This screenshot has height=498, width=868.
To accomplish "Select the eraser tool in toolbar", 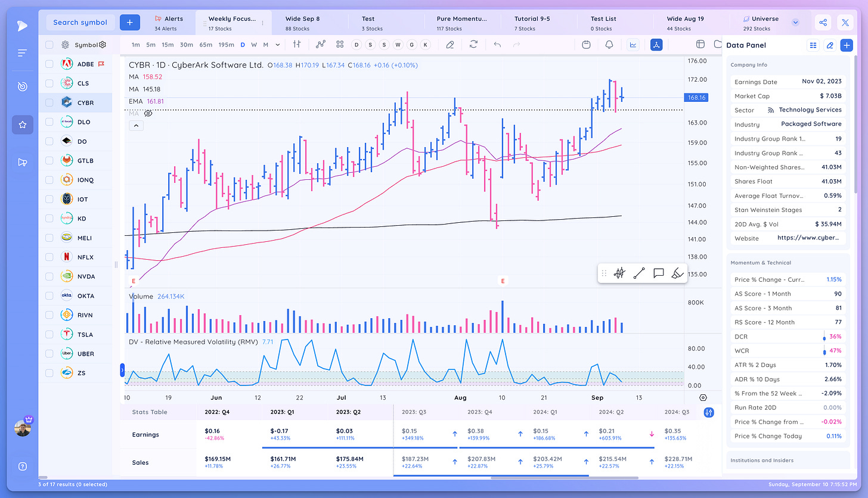I will tap(450, 44).
